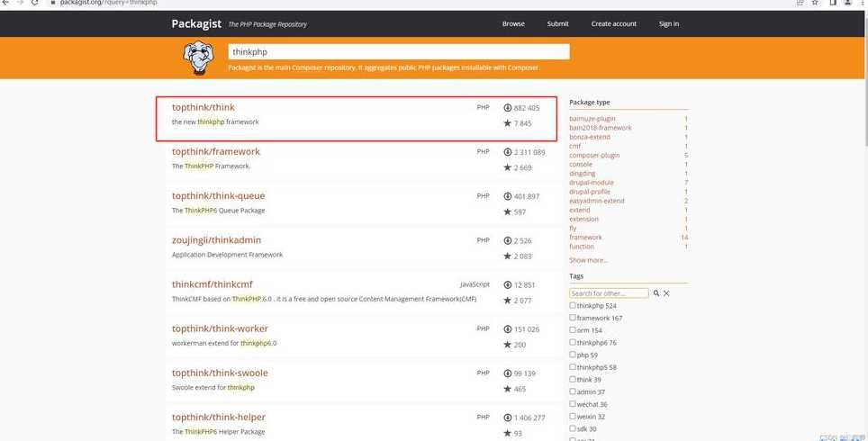This screenshot has width=868, height=441.
Task: Bookmark this page with the star icon
Action: click(x=815, y=3)
